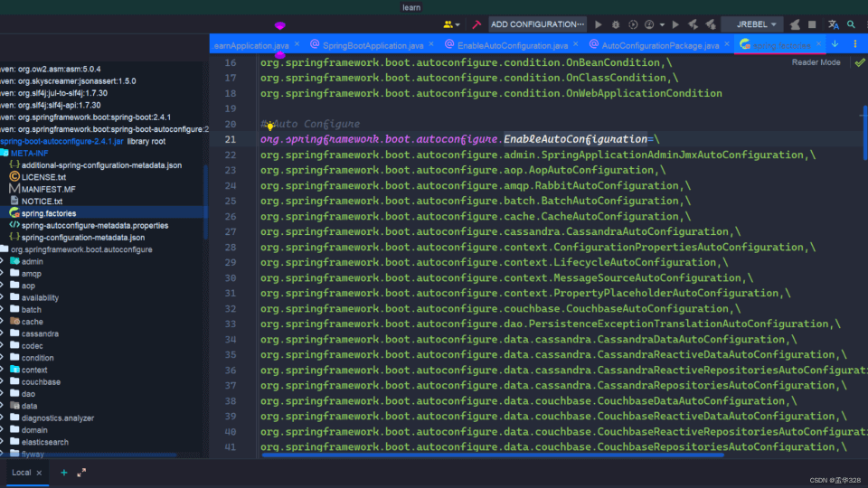
Task: Click the Run play button in toolbar
Action: point(599,24)
